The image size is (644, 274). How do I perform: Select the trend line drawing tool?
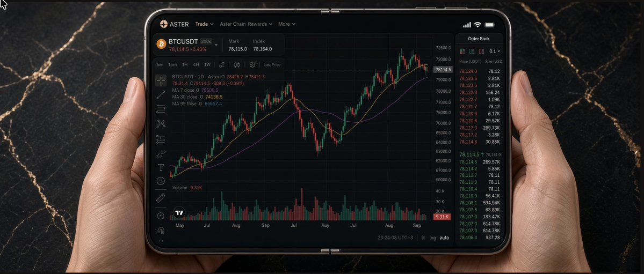pyautogui.click(x=161, y=95)
